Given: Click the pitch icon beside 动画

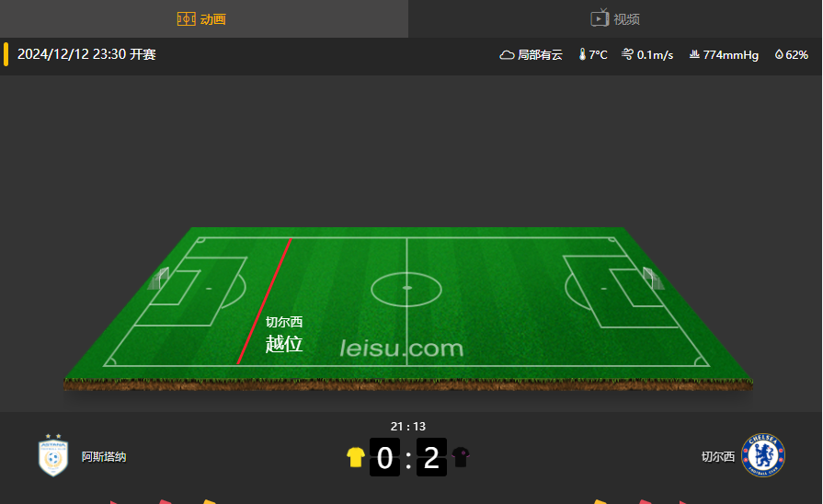Looking at the screenshot, I should [x=187, y=19].
